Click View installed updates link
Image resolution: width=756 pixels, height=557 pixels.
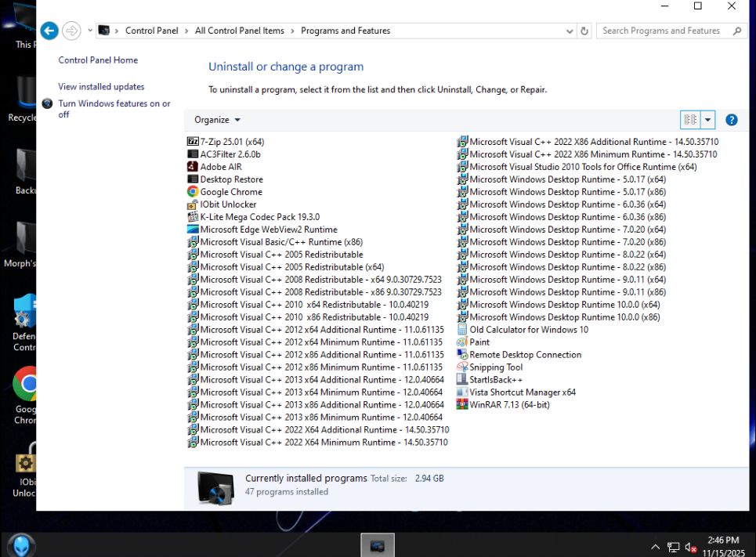tap(101, 87)
